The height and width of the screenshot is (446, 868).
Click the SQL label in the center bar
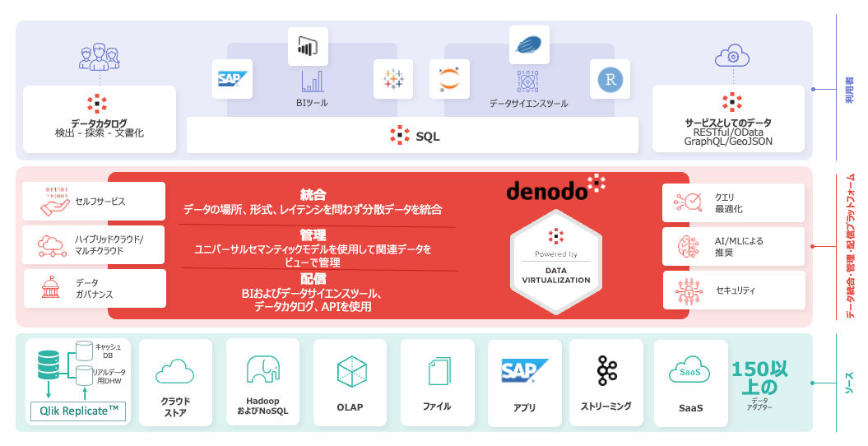click(x=428, y=137)
